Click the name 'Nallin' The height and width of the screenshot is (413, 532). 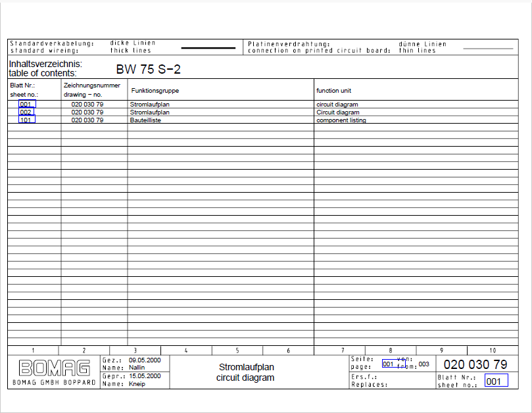click(x=137, y=368)
